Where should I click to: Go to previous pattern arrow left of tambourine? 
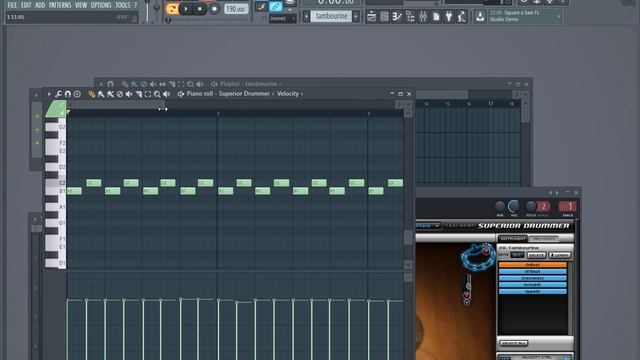pyautogui.click(x=306, y=16)
